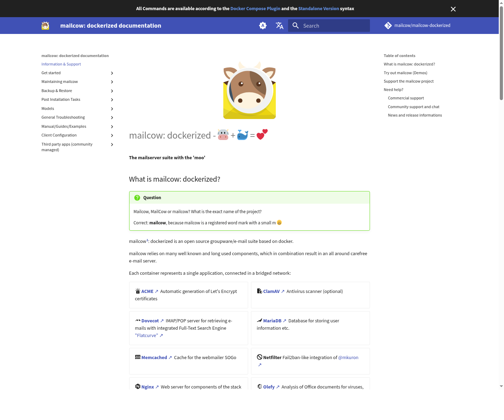The image size is (504, 420).
Task: Open the footnote 1 superscript link
Action: (147, 240)
